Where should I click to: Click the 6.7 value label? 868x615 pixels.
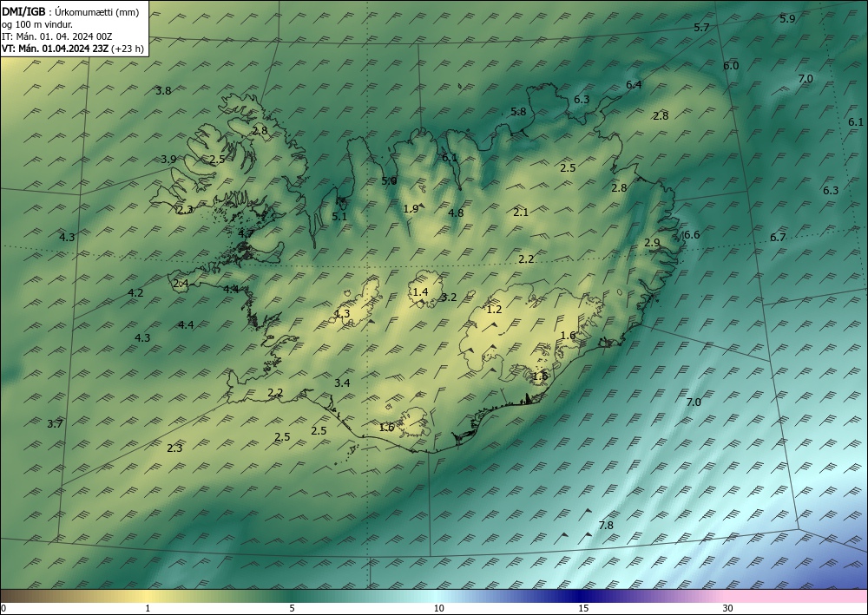coord(778,238)
